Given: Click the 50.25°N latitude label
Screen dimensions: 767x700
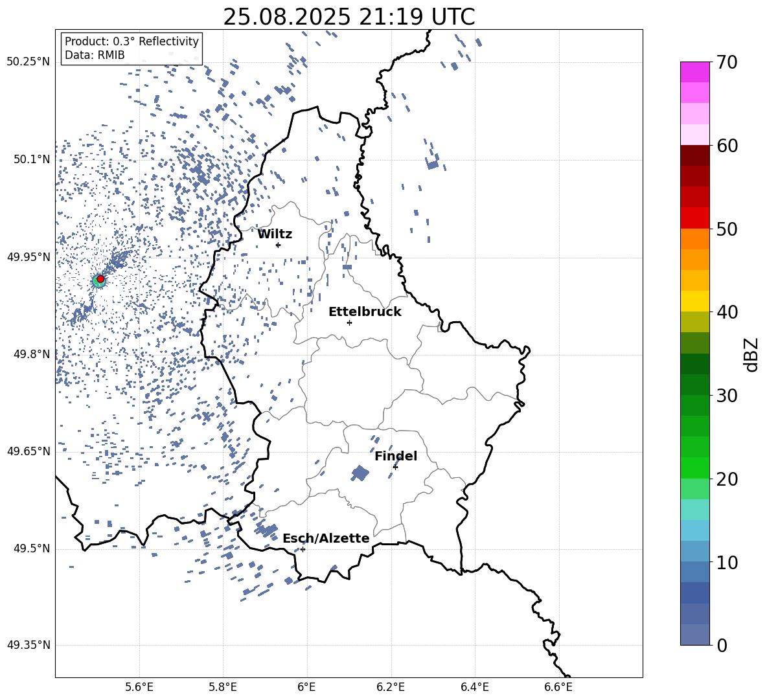Looking at the screenshot, I should pyautogui.click(x=29, y=62).
